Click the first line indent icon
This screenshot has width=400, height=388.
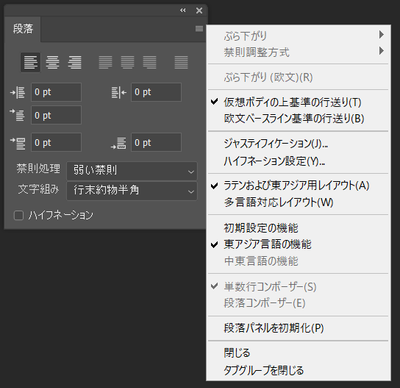(18, 115)
